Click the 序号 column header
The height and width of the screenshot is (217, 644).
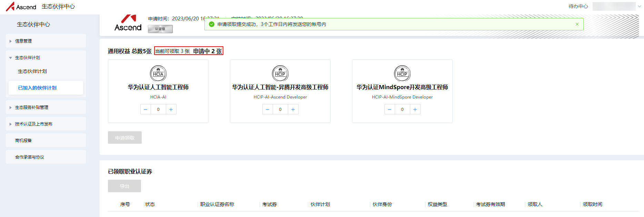125,204
